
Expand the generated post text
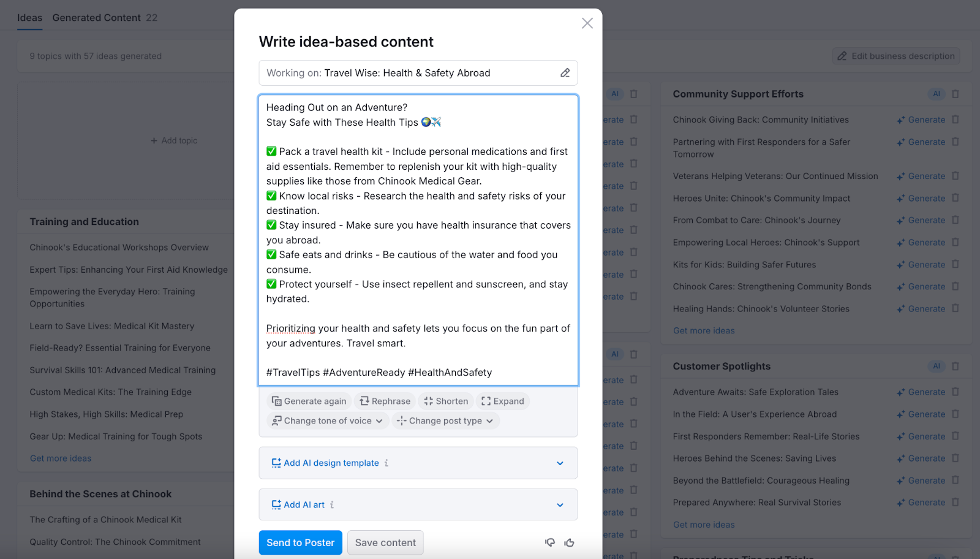pyautogui.click(x=503, y=401)
